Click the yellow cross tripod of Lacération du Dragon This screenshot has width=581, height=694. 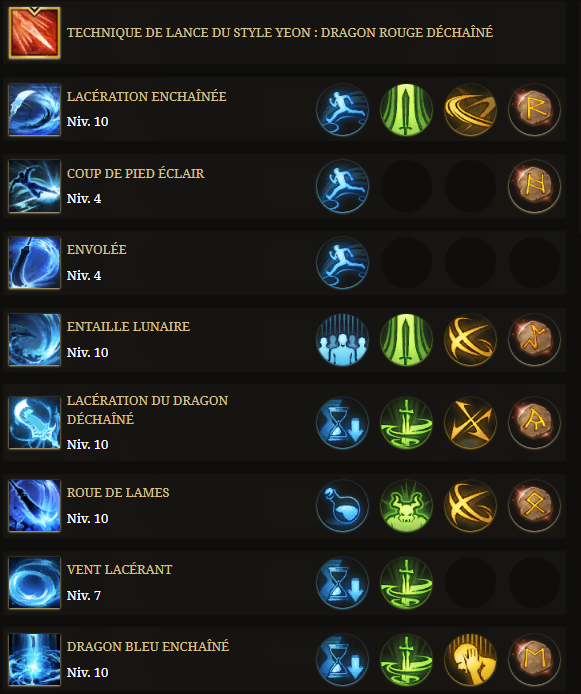[x=470, y=423]
